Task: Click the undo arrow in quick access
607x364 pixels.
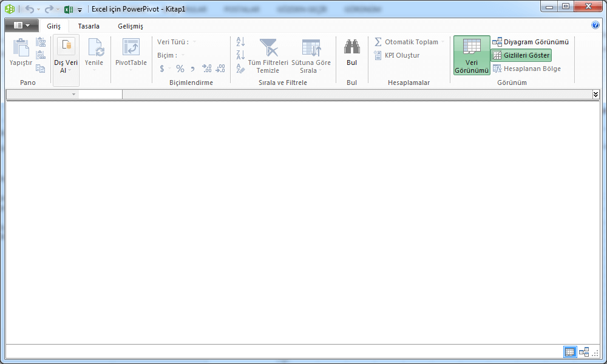Action: coord(29,9)
